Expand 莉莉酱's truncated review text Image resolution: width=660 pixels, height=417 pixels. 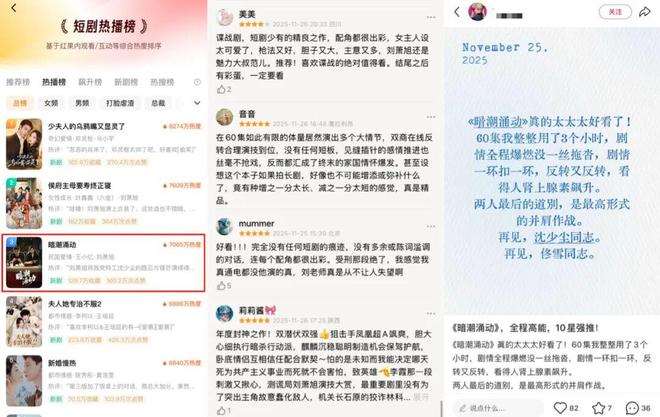[420, 397]
